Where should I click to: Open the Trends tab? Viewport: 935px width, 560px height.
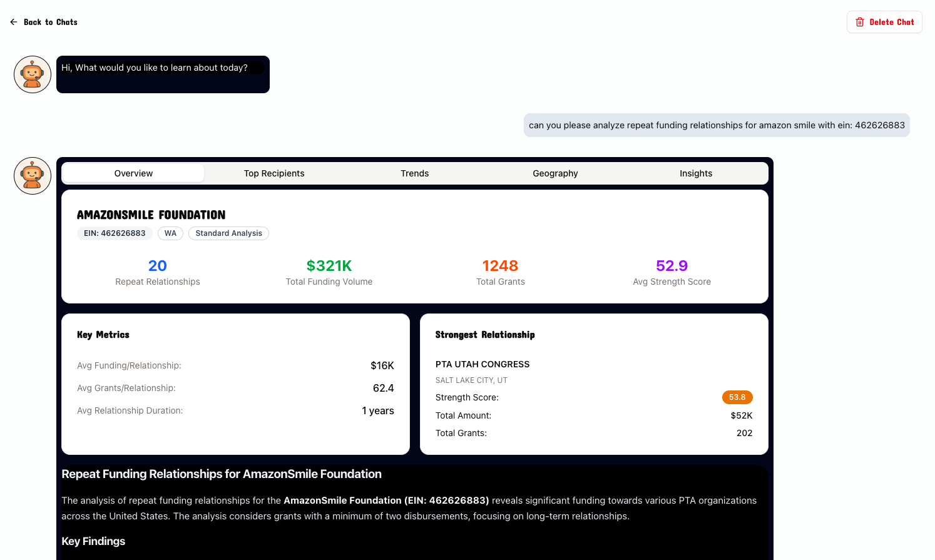[x=415, y=173]
